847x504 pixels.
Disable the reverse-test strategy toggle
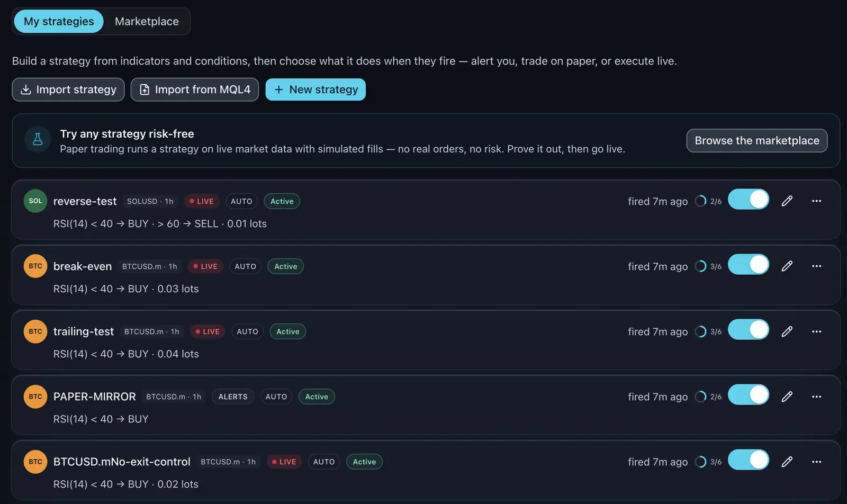749,200
